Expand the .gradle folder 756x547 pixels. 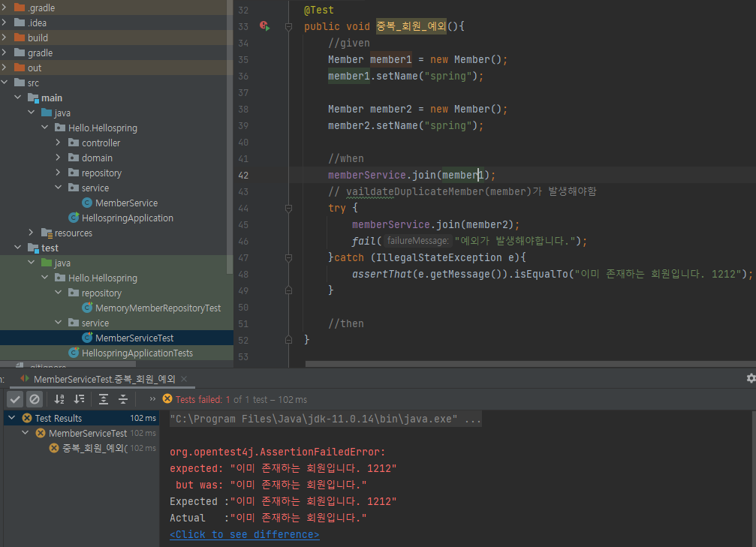[x=4, y=8]
